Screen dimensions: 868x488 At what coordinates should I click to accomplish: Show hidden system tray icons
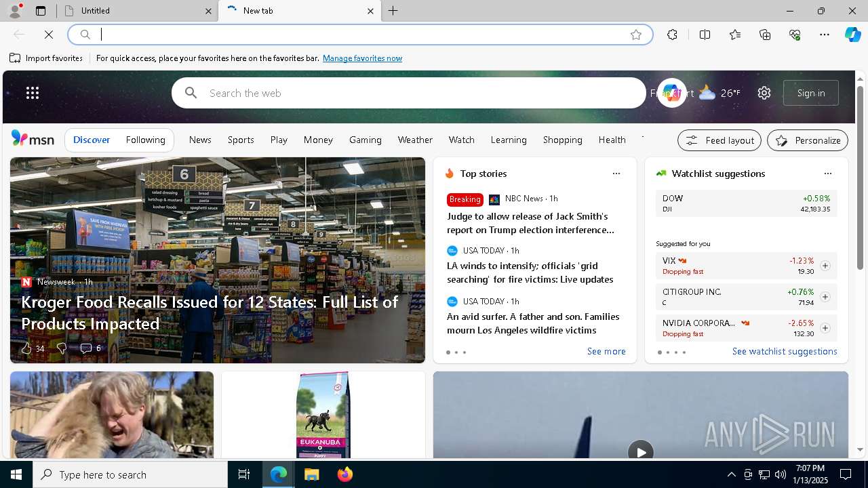click(731, 474)
